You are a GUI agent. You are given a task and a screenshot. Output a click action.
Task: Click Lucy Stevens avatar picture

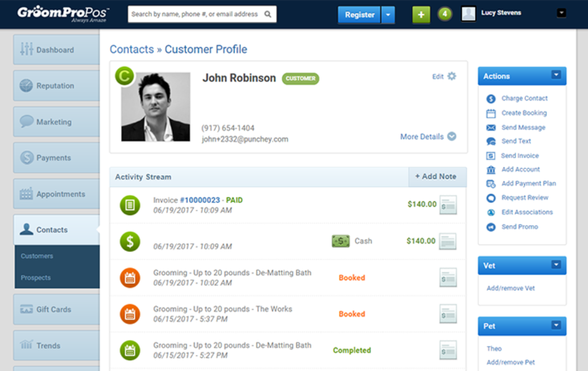coord(469,14)
